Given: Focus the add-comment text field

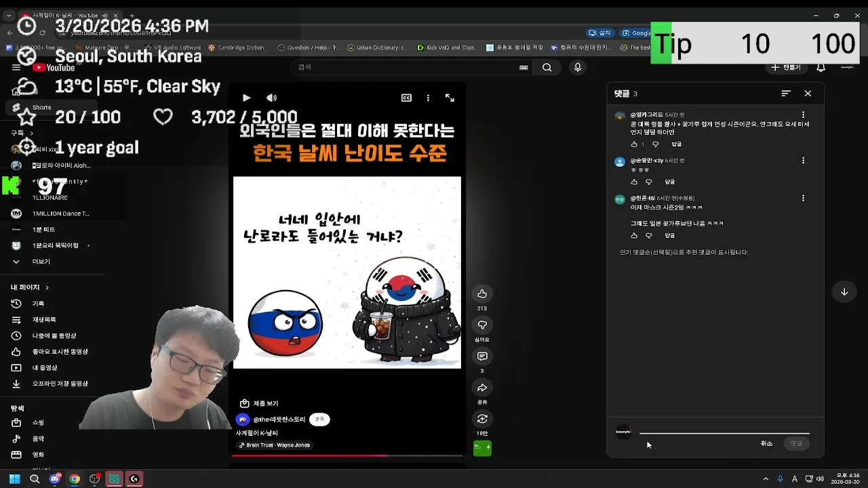Looking at the screenshot, I should 724,430.
